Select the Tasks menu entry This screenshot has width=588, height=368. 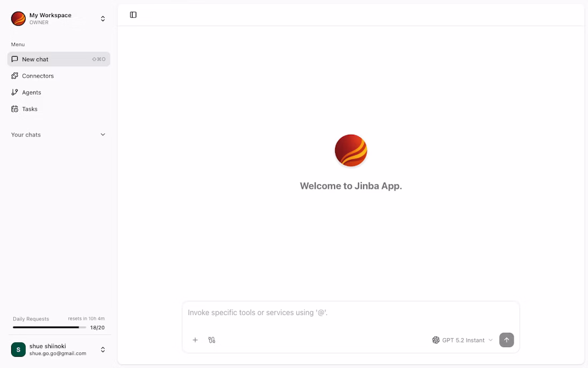(x=29, y=109)
